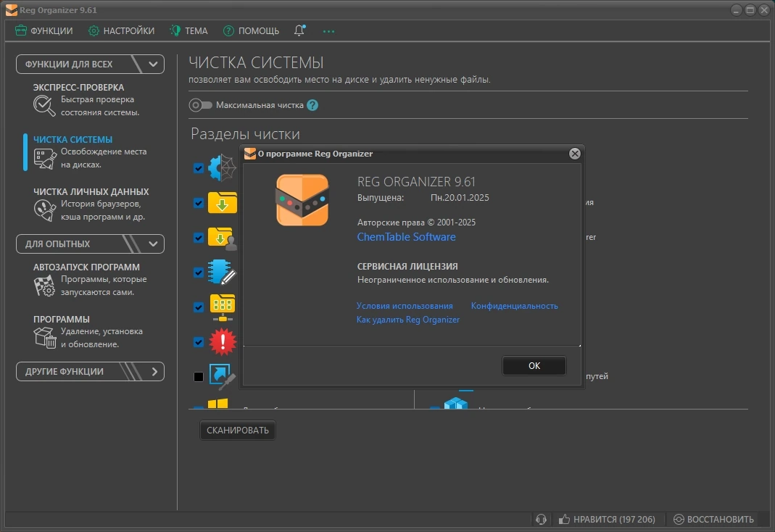
Task: Click the СКАНИРОВАТЬ button
Action: 238,431
